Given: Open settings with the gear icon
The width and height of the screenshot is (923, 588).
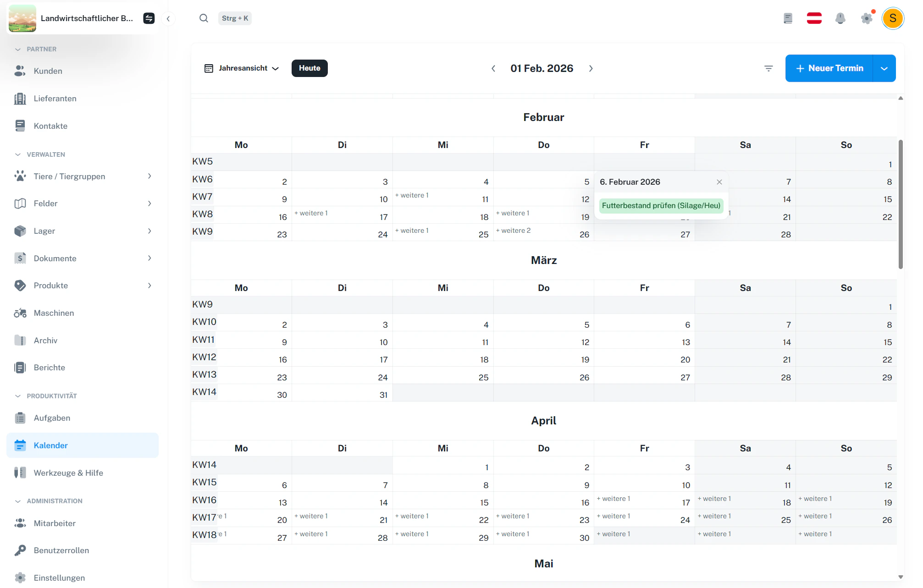Looking at the screenshot, I should (866, 18).
